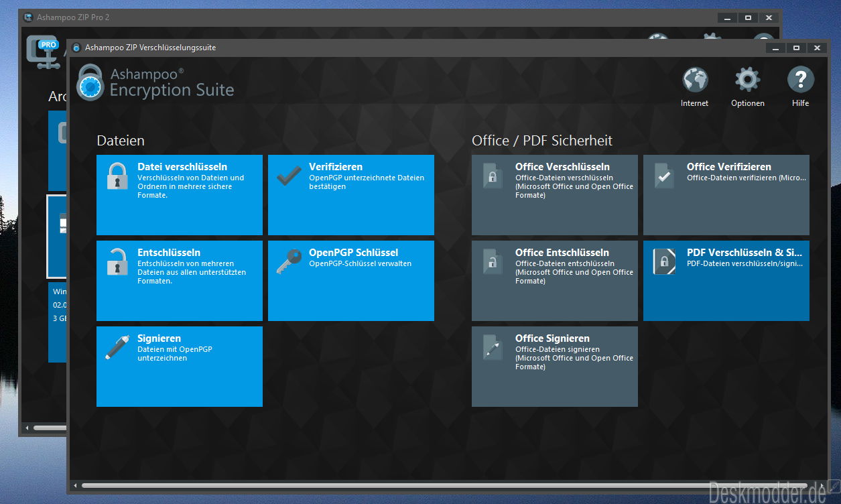Maximize the Ashampoo ZIP Pro 2 window
The image size is (841, 504).
click(x=748, y=17)
